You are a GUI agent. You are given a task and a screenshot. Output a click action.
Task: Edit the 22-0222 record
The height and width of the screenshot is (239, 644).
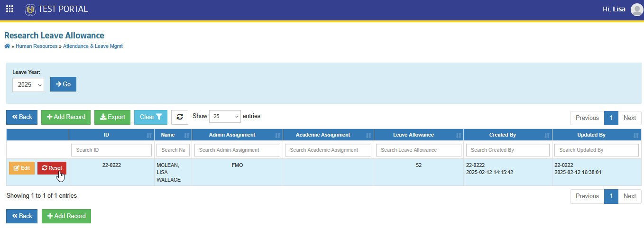(22, 168)
